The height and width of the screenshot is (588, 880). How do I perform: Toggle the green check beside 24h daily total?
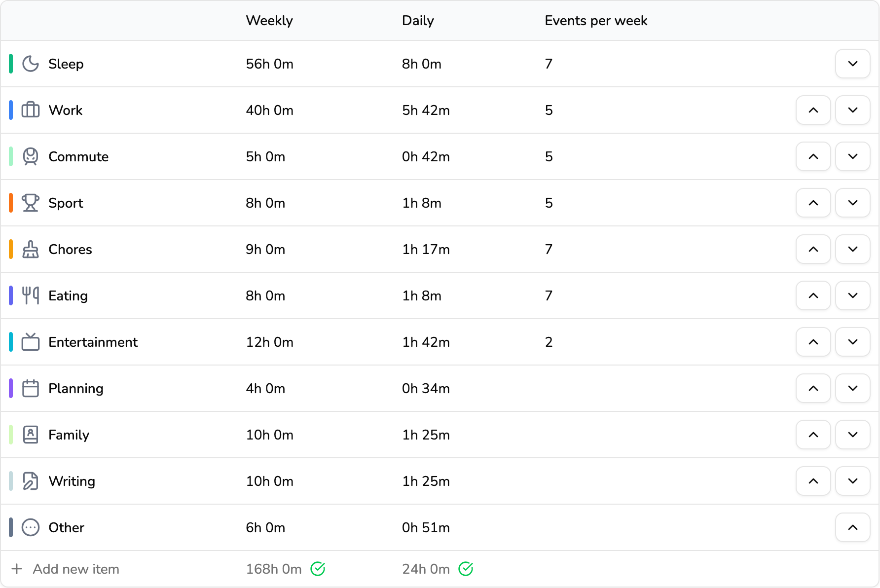coord(466,569)
